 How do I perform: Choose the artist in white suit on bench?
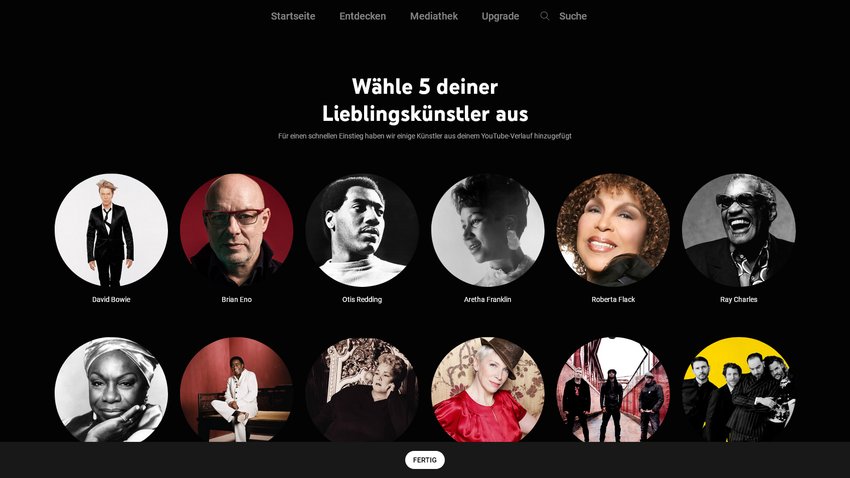coord(236,390)
